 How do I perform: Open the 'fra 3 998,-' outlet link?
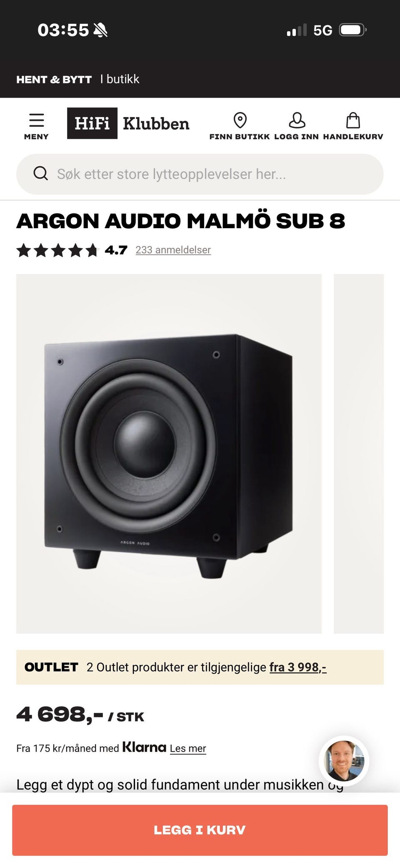point(298,667)
